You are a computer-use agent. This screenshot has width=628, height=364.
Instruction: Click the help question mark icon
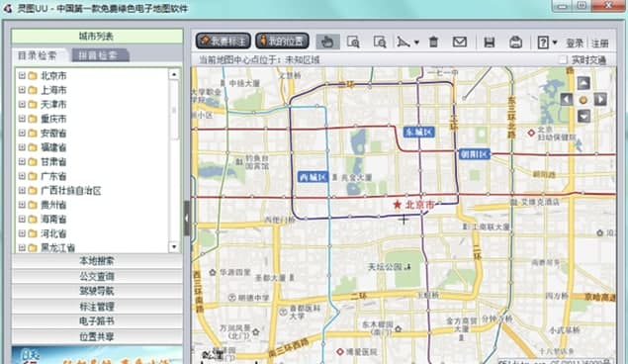point(543,43)
